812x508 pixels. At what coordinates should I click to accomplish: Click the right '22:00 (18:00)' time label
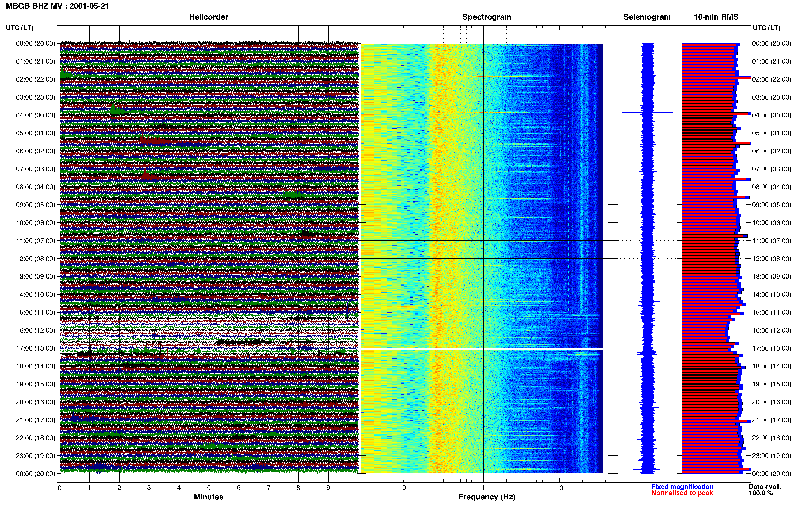pos(772,438)
